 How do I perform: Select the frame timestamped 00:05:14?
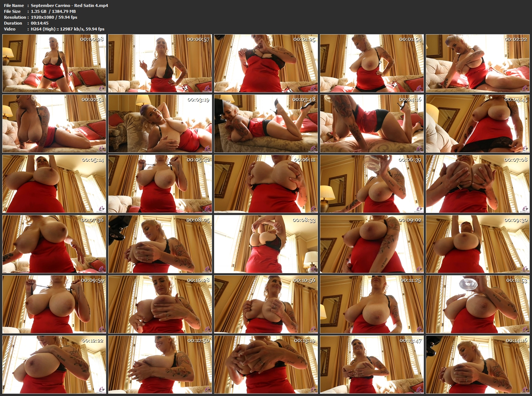point(54,184)
